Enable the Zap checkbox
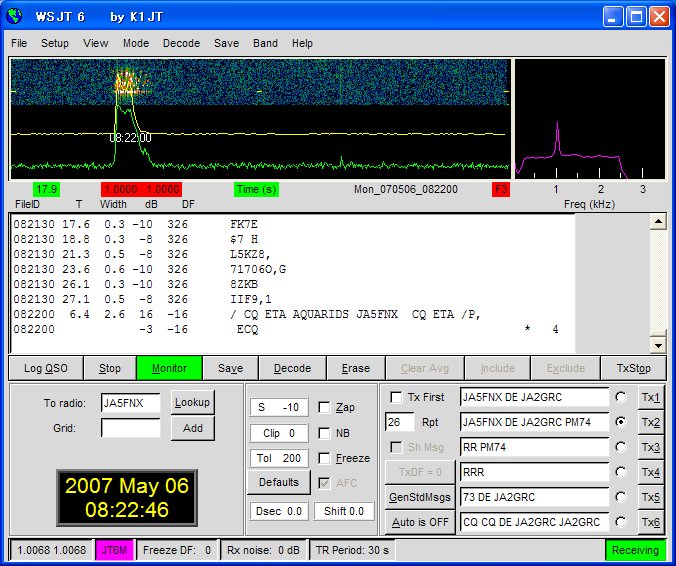676x566 pixels. [324, 407]
